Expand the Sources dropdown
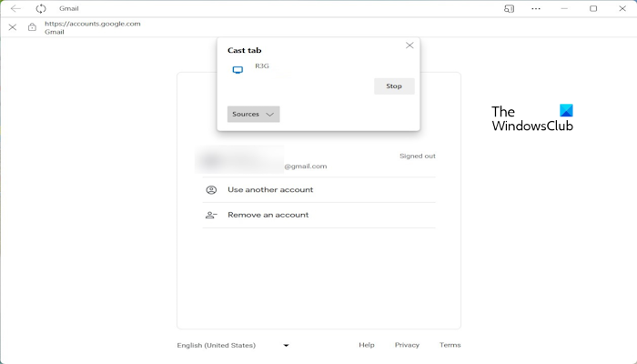Screen dimensions: 637x364 point(253,115)
